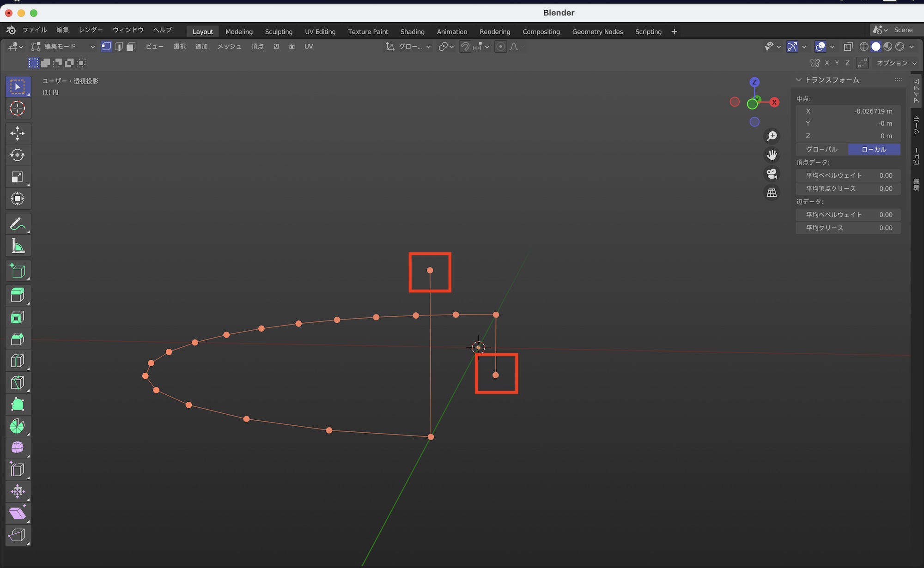The height and width of the screenshot is (568, 924).
Task: Open the メッシュ menu
Action: (x=229, y=47)
